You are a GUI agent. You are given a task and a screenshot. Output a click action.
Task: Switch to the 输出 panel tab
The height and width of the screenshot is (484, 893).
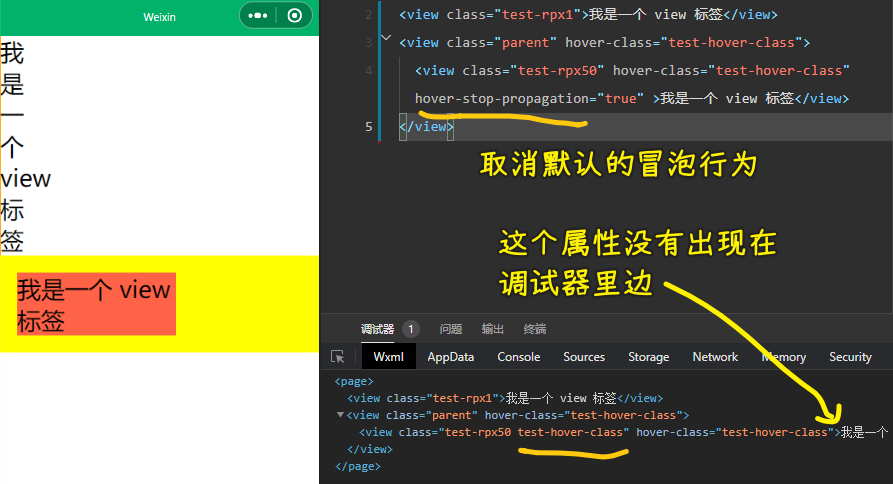pos(493,329)
